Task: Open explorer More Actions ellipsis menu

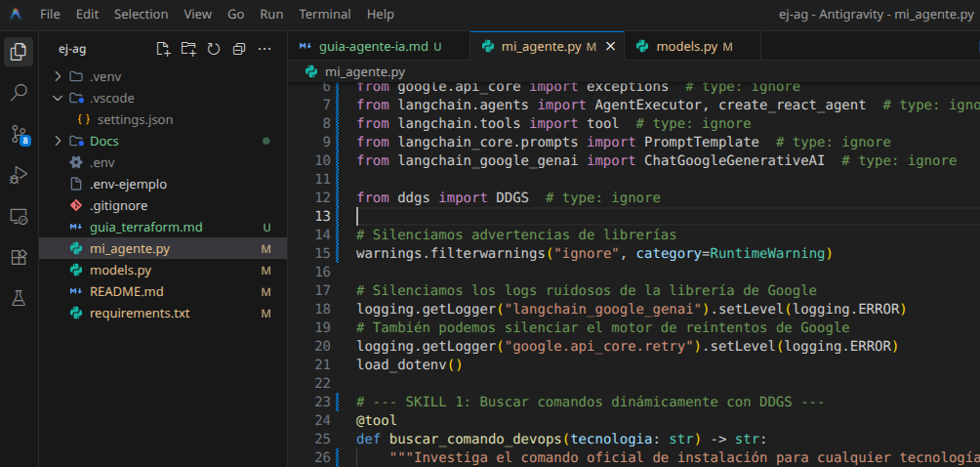Action: coord(265,49)
